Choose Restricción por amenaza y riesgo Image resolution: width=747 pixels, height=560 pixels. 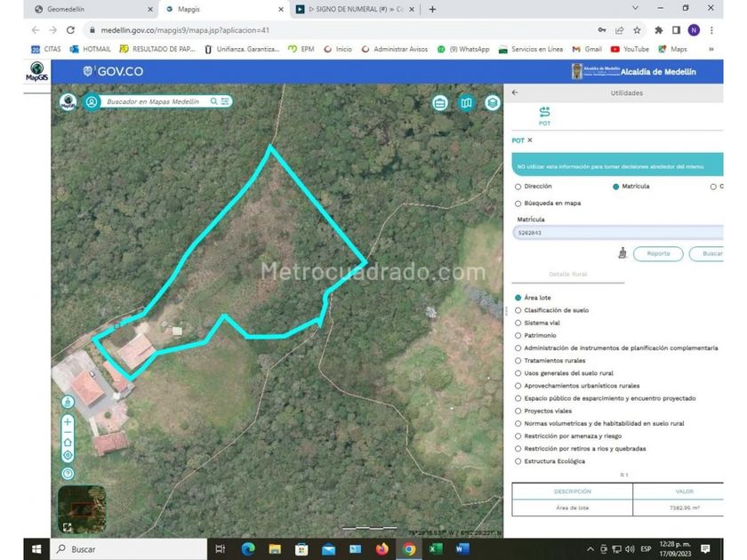point(518,436)
